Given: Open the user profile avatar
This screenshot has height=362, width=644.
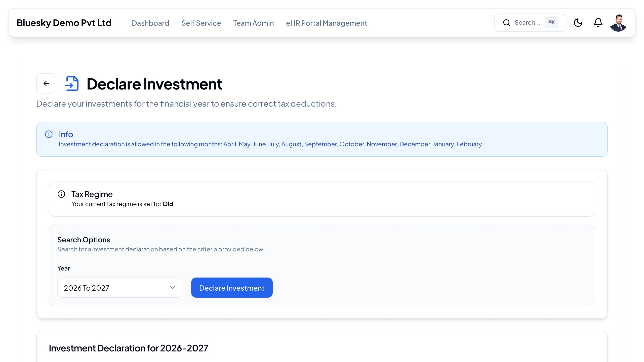Looking at the screenshot, I should [x=618, y=23].
